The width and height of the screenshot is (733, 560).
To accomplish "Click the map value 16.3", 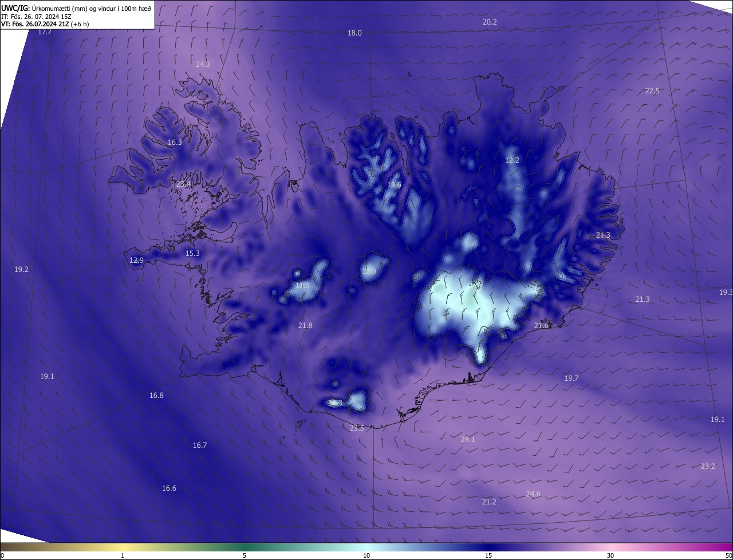I will (175, 143).
